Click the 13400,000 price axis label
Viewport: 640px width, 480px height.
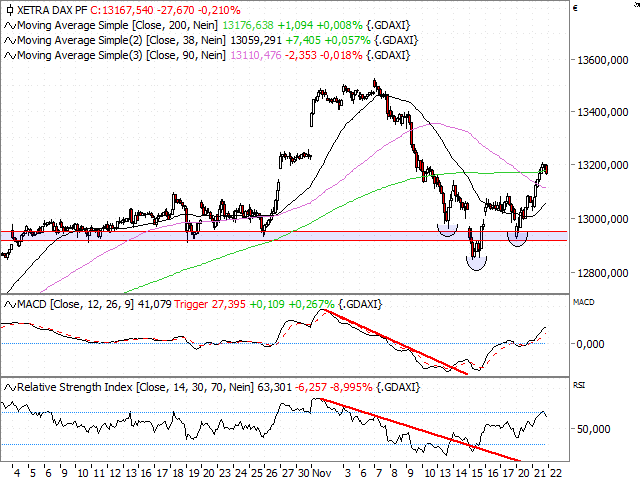click(602, 112)
